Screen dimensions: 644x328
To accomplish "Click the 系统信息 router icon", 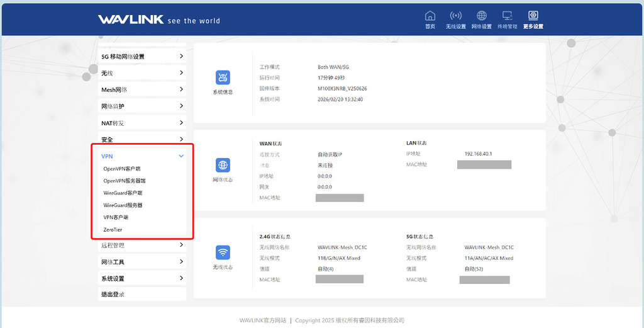I will coord(223,77).
